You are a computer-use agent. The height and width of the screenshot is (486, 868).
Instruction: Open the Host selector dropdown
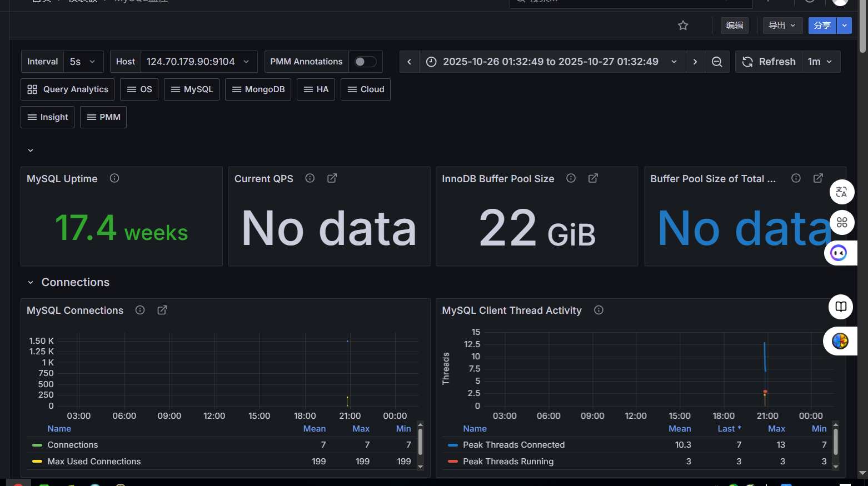pos(198,62)
